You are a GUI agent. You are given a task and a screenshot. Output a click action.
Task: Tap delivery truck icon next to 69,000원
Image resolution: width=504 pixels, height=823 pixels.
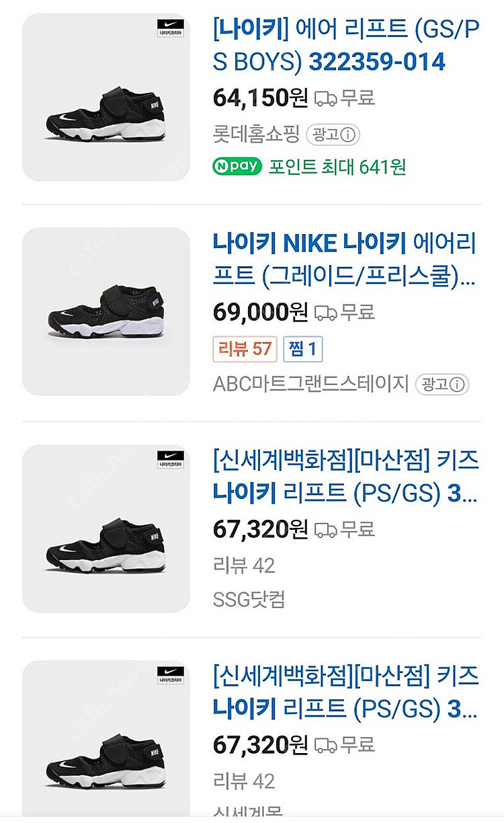point(325,313)
